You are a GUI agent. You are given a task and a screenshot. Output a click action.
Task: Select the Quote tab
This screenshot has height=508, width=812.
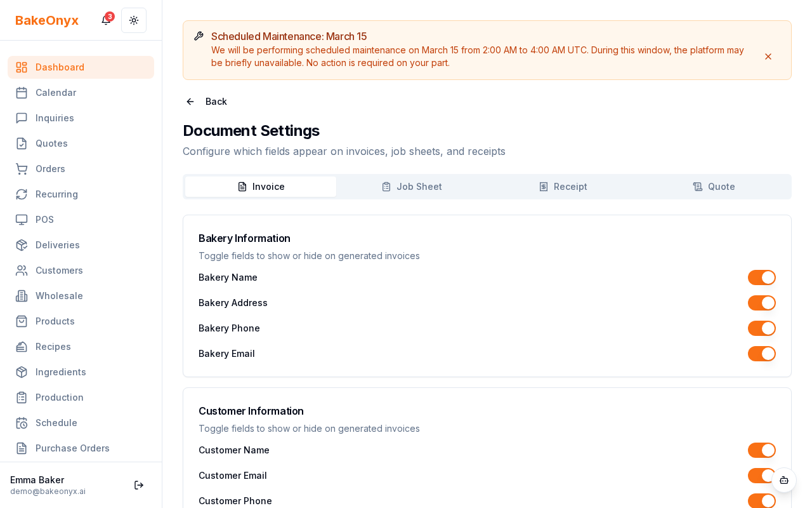[x=714, y=187]
